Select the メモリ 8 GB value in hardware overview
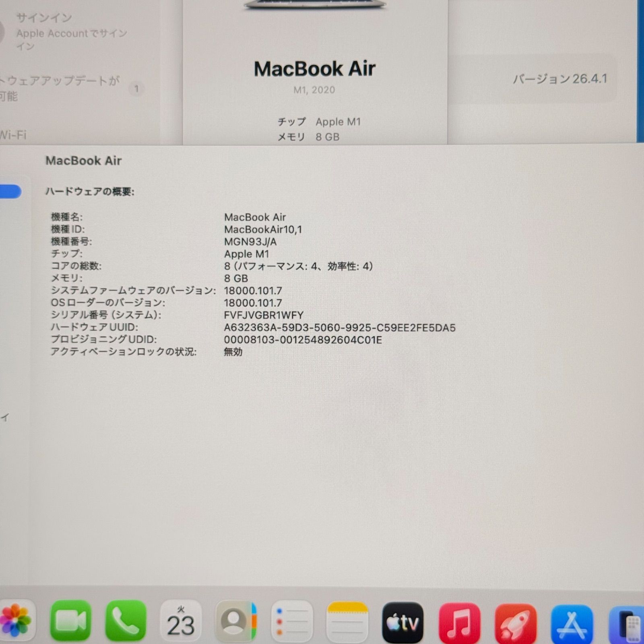 (236, 279)
